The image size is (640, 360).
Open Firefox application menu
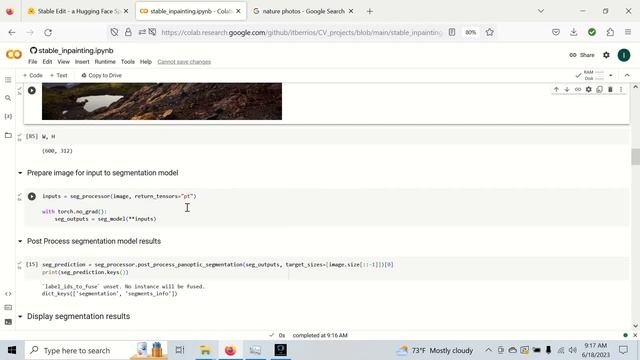point(628,32)
